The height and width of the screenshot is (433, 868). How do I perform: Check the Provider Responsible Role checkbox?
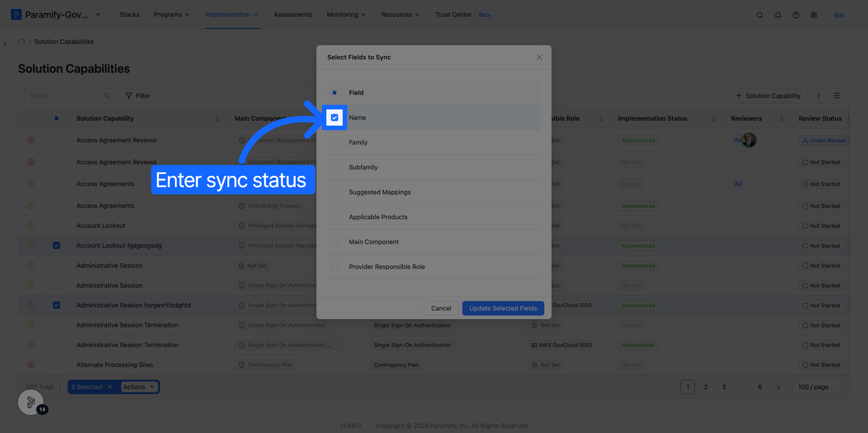point(335,267)
